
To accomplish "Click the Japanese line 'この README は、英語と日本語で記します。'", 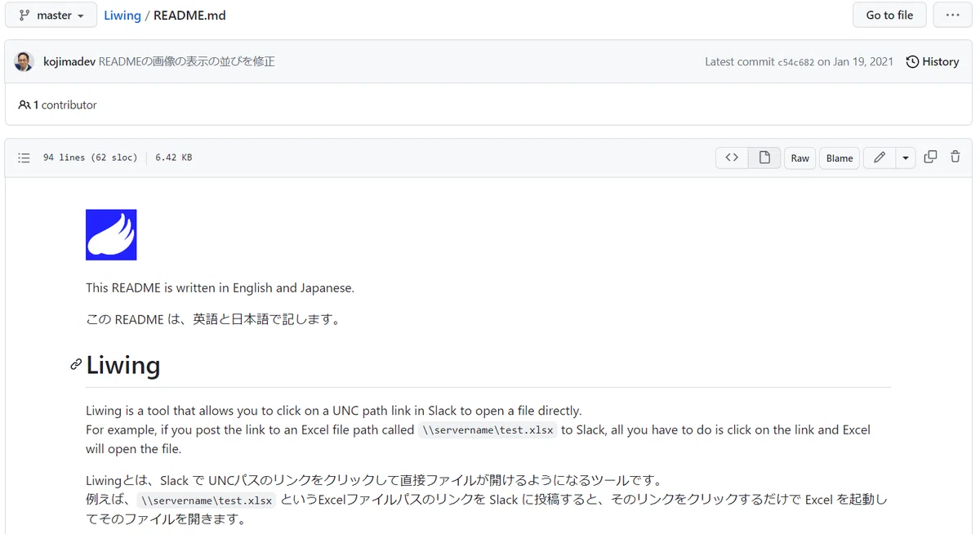I will [213, 319].
